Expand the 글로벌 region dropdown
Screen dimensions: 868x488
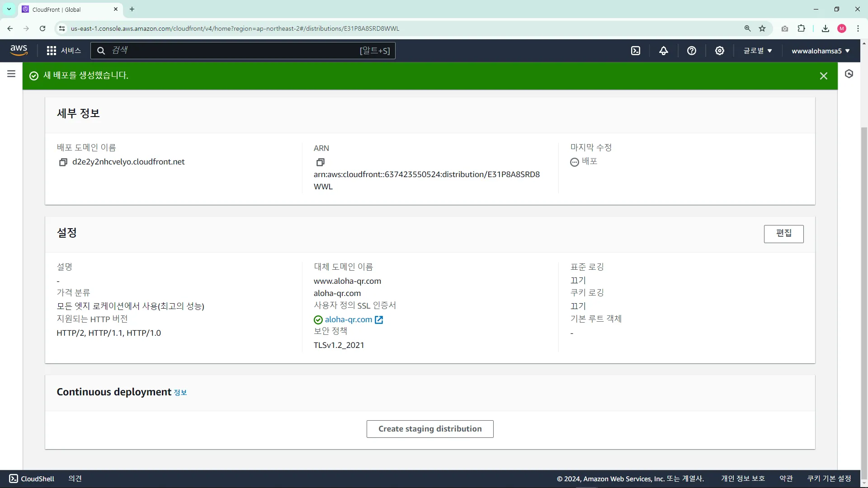(758, 51)
